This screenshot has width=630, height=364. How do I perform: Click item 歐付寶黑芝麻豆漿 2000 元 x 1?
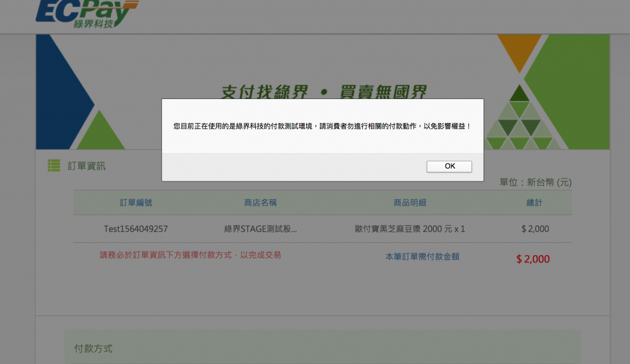click(410, 229)
